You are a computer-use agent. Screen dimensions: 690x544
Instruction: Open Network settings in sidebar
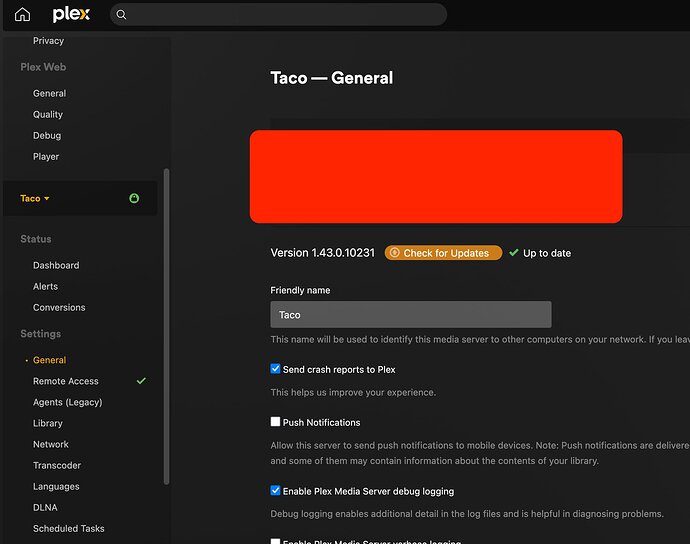click(51, 445)
